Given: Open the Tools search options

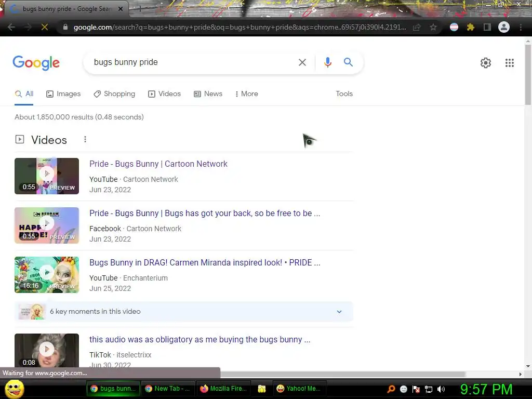Looking at the screenshot, I should 344,94.
